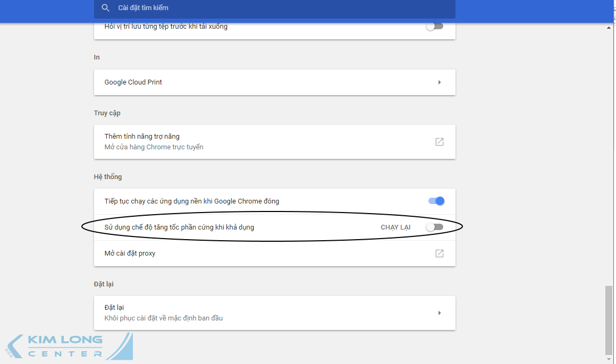Image resolution: width=616 pixels, height=364 pixels.
Task: Open the Google Cloud Print label
Action: (x=133, y=82)
